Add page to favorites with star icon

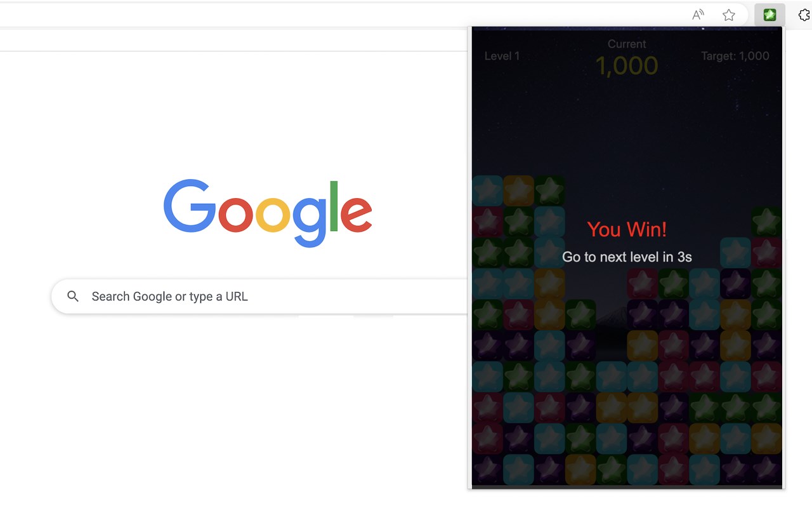[x=729, y=15]
